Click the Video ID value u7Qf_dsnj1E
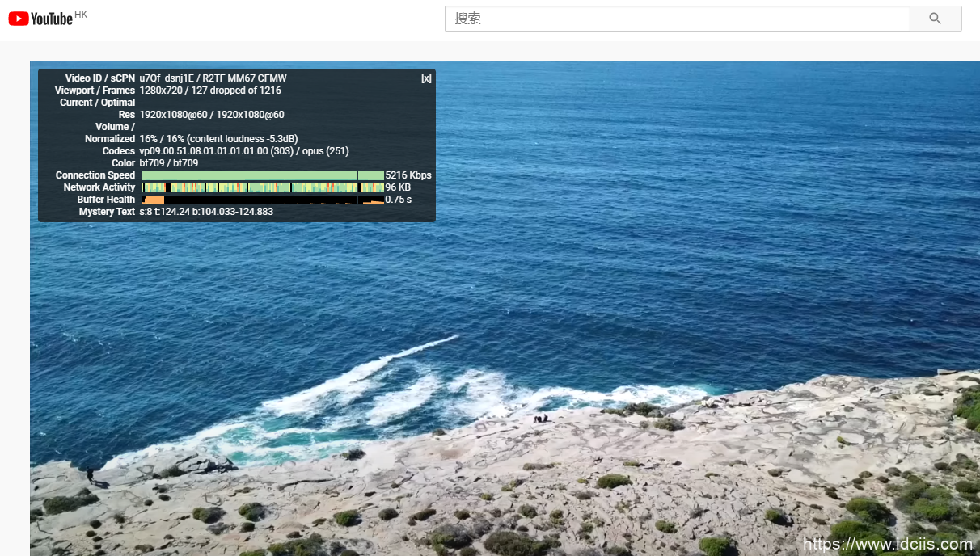 tap(167, 78)
